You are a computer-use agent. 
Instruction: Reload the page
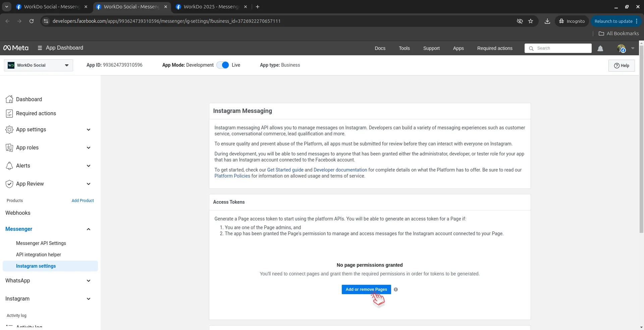point(32,21)
